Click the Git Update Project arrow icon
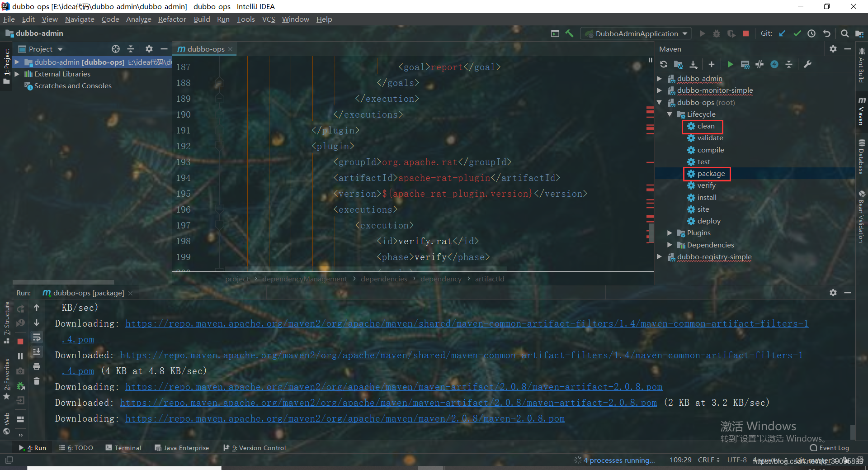This screenshot has width=868, height=470. pyautogui.click(x=783, y=33)
